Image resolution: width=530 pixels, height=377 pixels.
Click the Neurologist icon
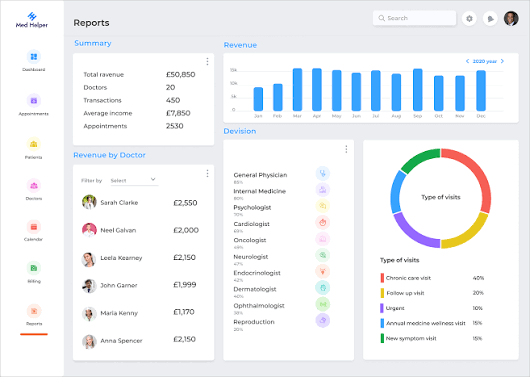[323, 255]
